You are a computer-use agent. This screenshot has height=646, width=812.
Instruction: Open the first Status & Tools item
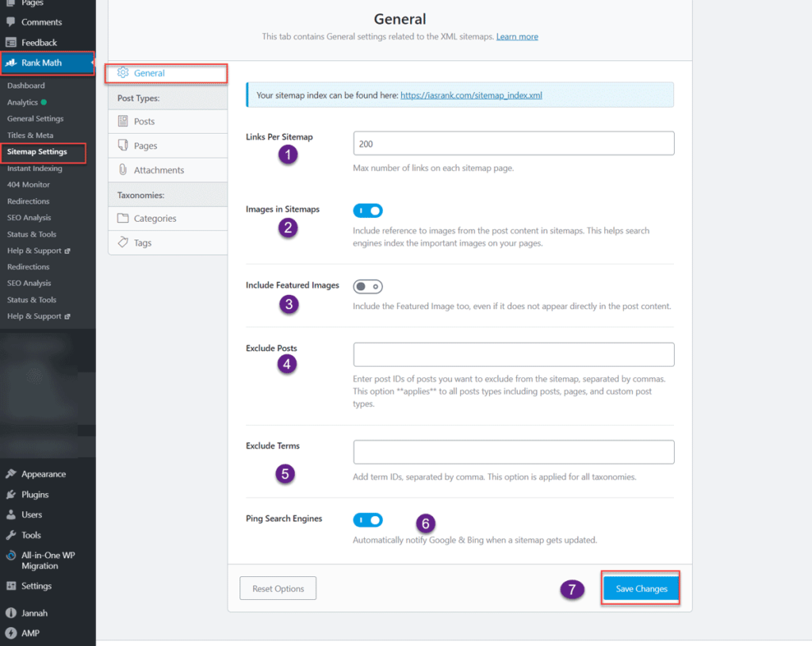(32, 234)
